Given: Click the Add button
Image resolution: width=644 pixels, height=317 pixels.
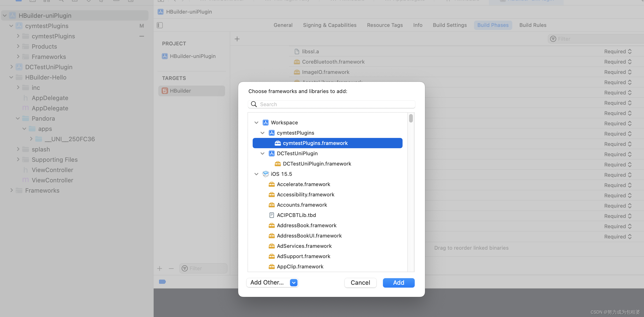Looking at the screenshot, I should 399,283.
